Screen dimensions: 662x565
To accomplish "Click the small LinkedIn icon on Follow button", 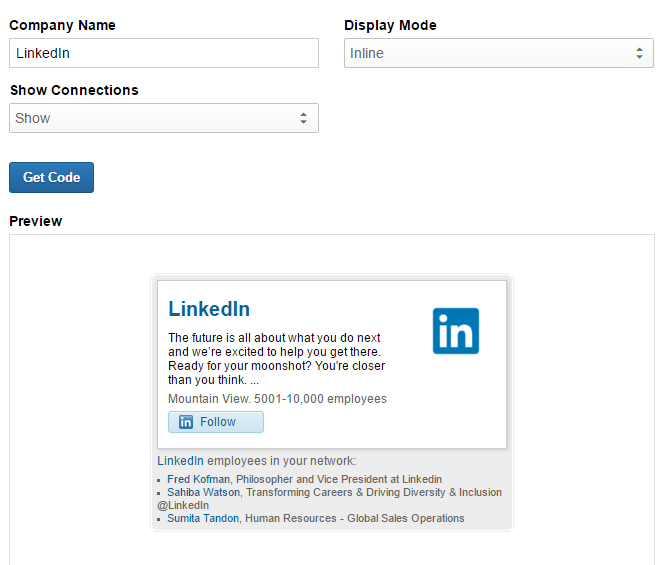I will coord(185,422).
